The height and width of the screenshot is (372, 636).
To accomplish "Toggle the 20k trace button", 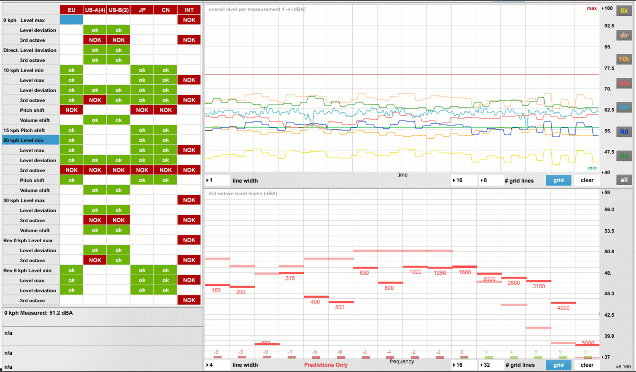I will pos(624,84).
